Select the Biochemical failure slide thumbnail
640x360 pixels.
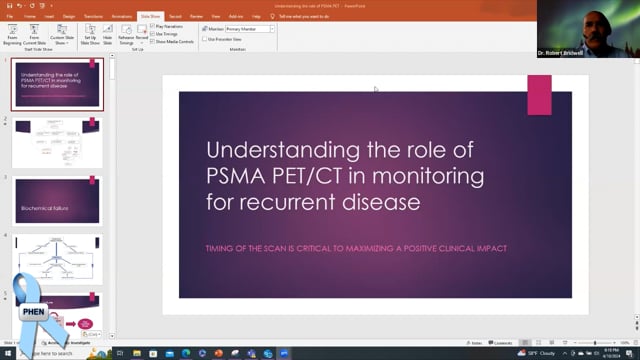57,201
